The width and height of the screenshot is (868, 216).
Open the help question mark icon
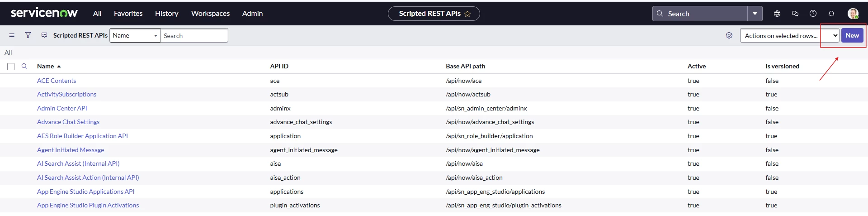tap(813, 14)
